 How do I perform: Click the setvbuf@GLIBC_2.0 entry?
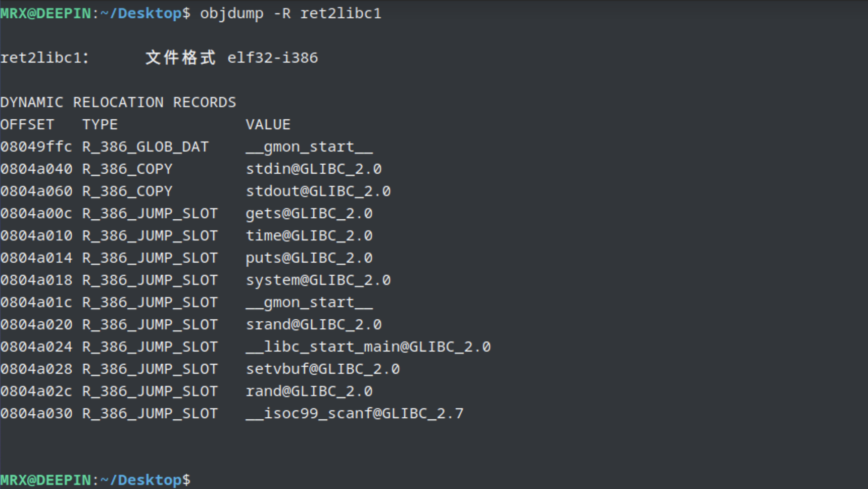pos(323,369)
